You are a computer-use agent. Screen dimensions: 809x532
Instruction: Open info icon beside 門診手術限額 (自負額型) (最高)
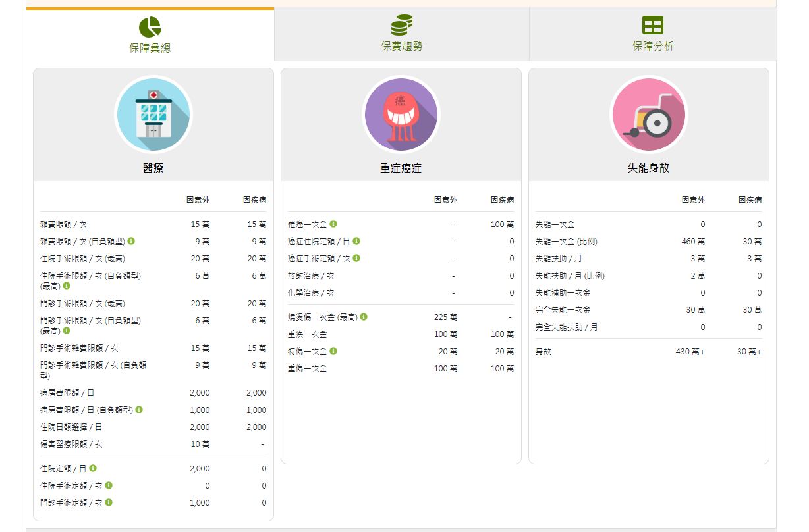pyautogui.click(x=67, y=331)
